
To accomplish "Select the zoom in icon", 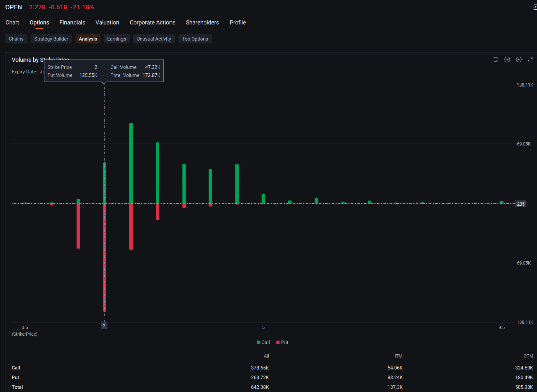I will [x=519, y=59].
